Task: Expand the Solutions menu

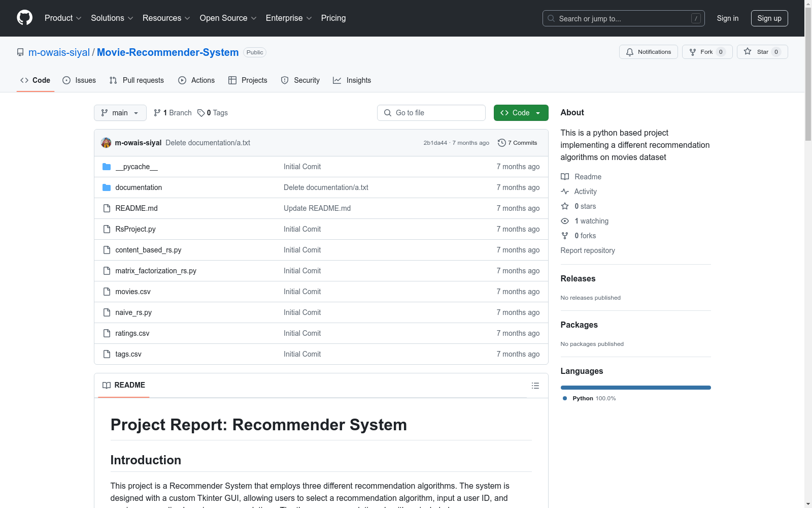Action: click(112, 18)
